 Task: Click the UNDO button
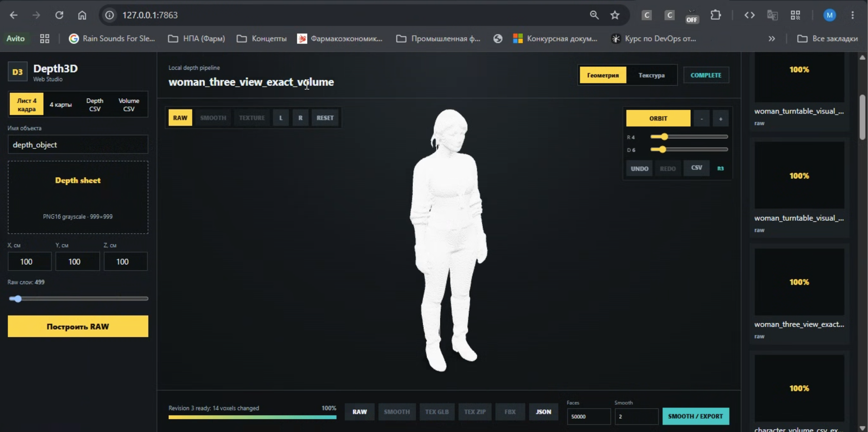pos(639,168)
